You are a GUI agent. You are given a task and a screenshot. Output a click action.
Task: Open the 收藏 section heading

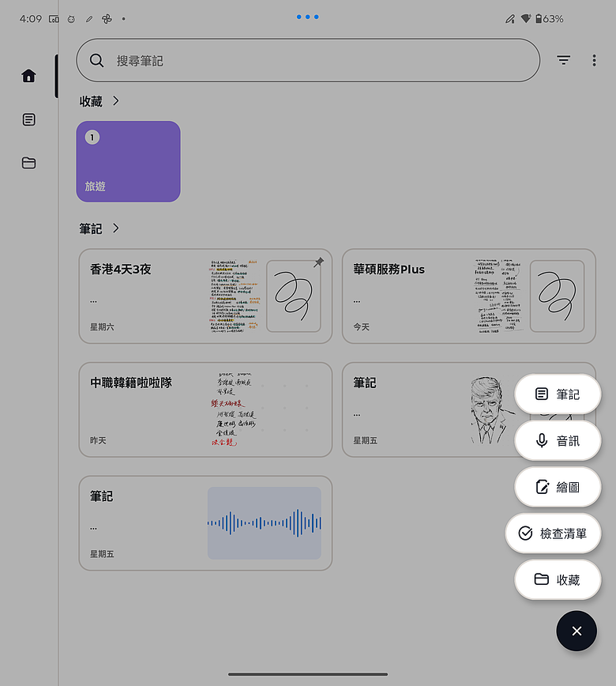click(91, 101)
